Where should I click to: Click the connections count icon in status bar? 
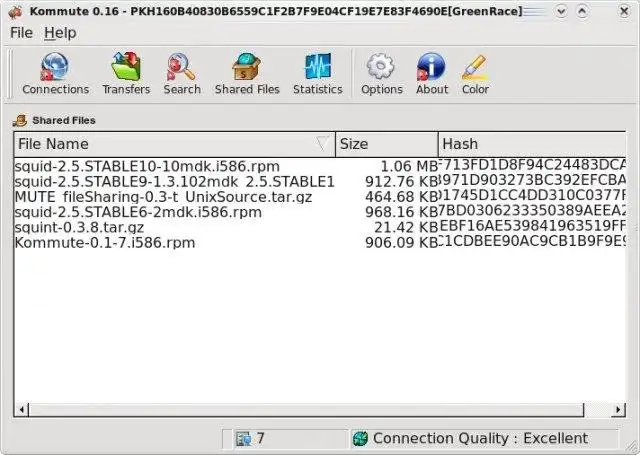coord(243,439)
